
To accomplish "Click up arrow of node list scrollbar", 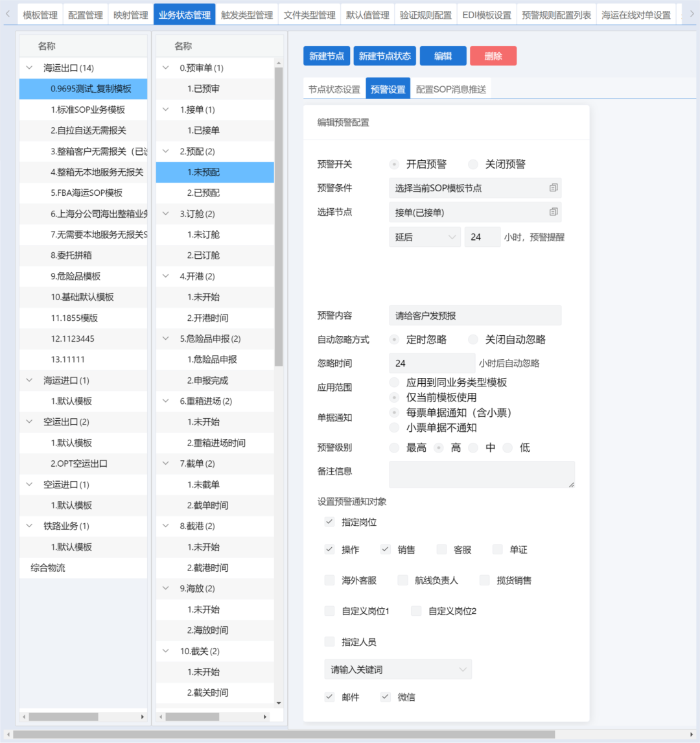I will pyautogui.click(x=279, y=63).
